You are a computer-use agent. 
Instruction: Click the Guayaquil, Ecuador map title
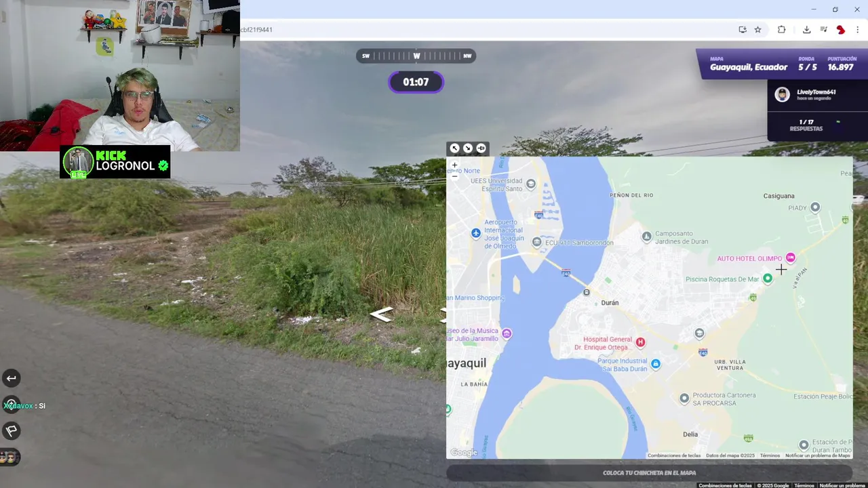coord(749,67)
